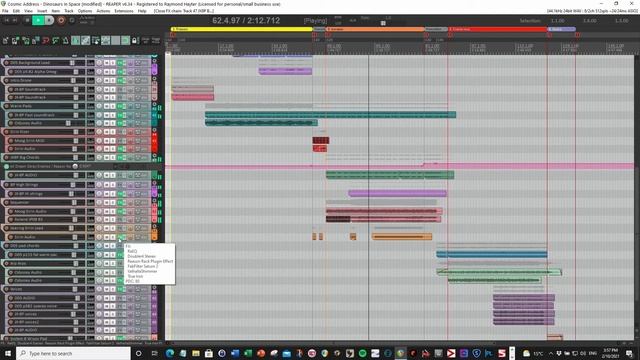Open Spotify from the taskbar
The height and width of the screenshot is (360, 640).
[362, 353]
